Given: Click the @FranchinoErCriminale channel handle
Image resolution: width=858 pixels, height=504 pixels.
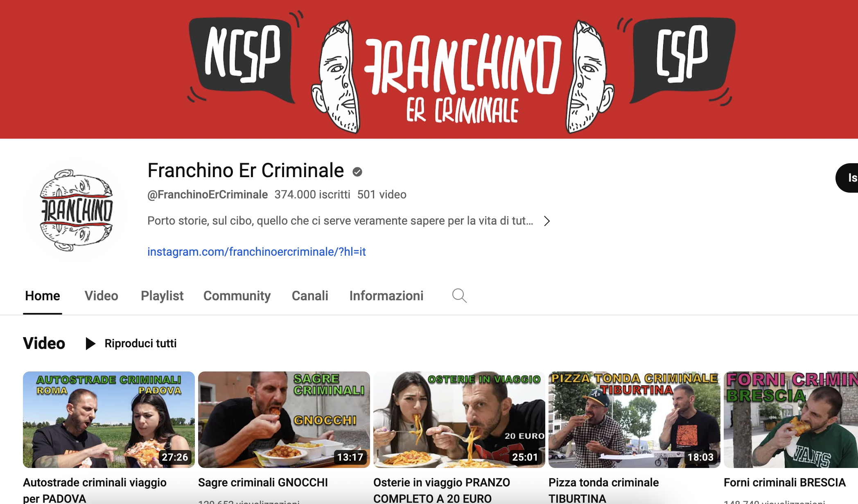Looking at the screenshot, I should pos(208,195).
